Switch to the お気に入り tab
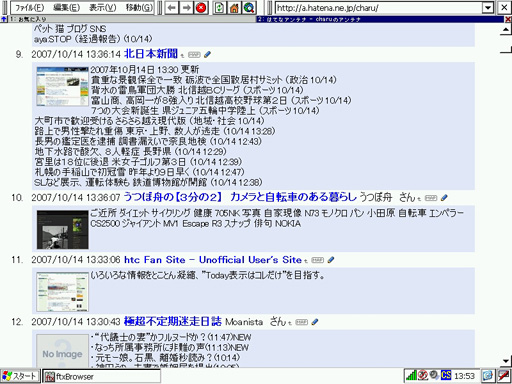Image resolution: width=512 pixels, height=384 pixels. [x=132, y=19]
